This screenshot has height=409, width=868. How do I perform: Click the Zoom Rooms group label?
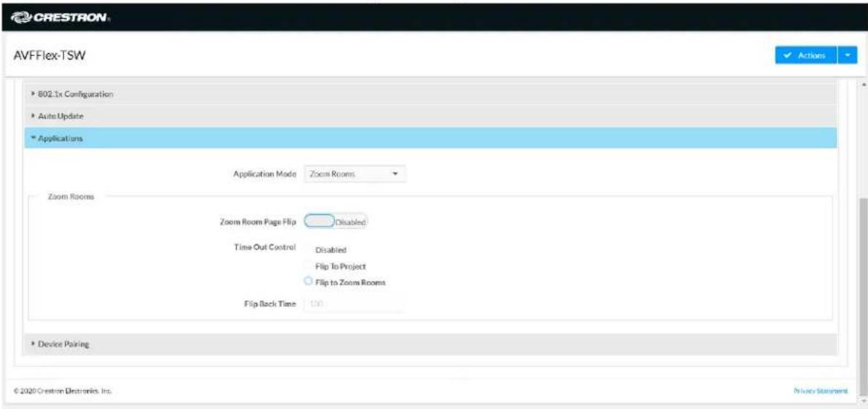coord(71,197)
